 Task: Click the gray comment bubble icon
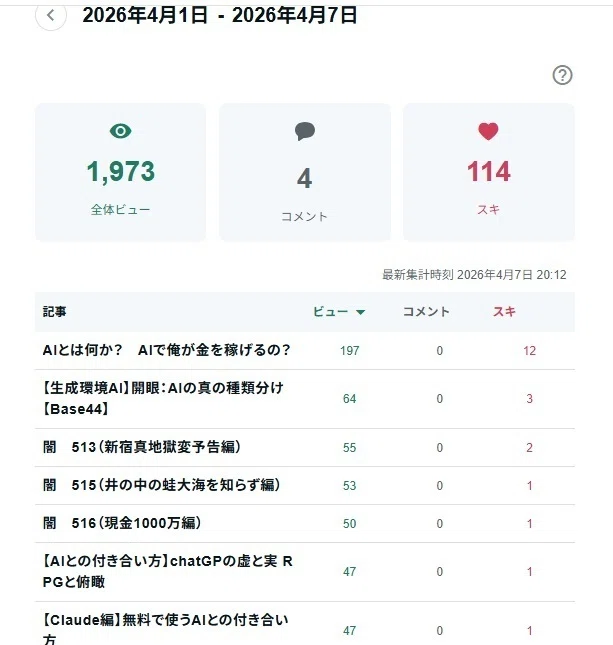[x=305, y=132]
